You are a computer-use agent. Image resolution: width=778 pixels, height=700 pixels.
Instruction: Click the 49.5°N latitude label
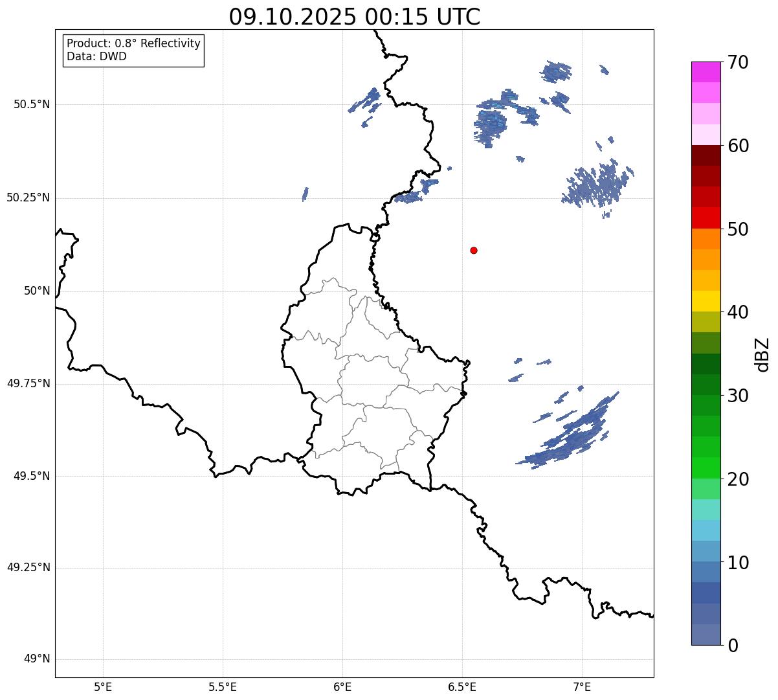pyautogui.click(x=32, y=476)
